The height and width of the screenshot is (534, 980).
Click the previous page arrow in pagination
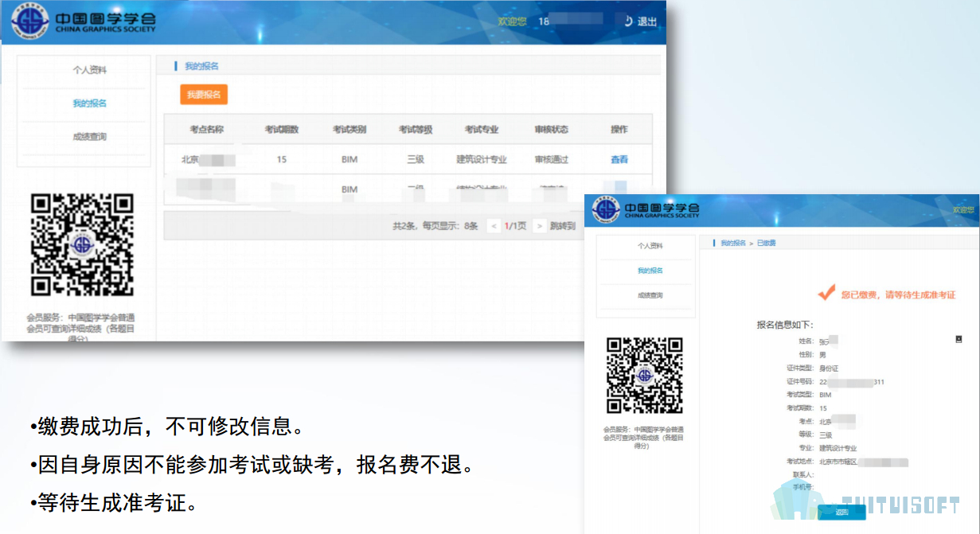[x=494, y=226]
